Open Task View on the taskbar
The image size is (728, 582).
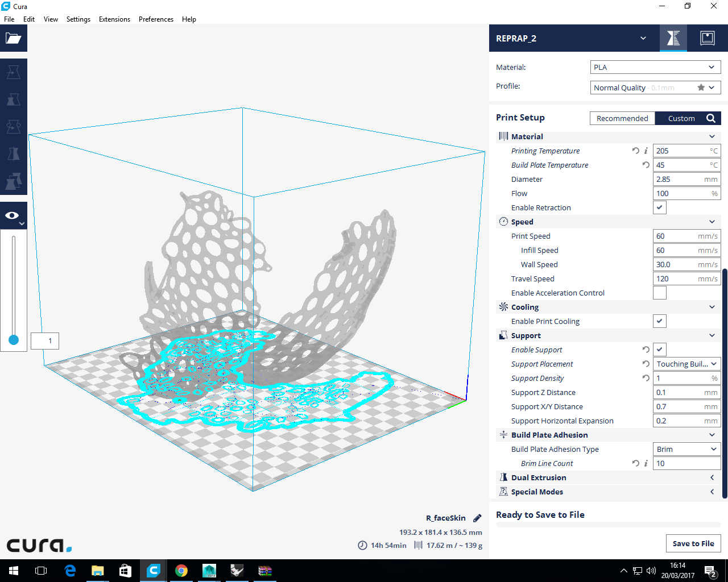[x=41, y=571]
